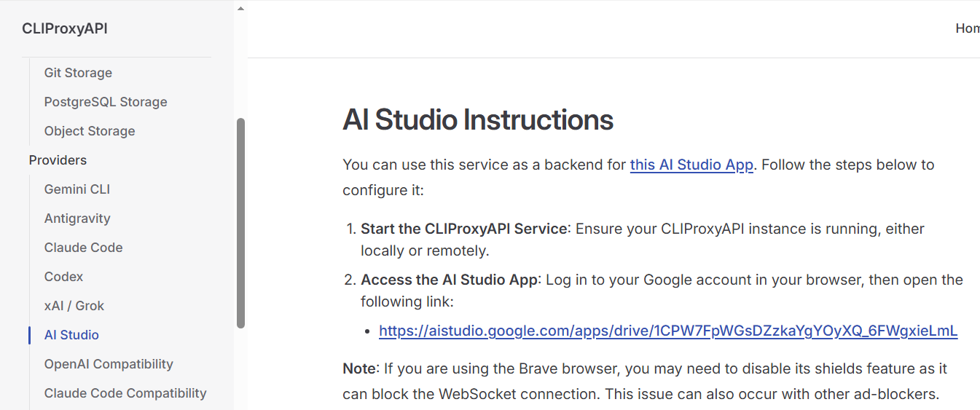This screenshot has height=410, width=980.
Task: Follow the 'this AI Studio App' link
Action: 691,165
